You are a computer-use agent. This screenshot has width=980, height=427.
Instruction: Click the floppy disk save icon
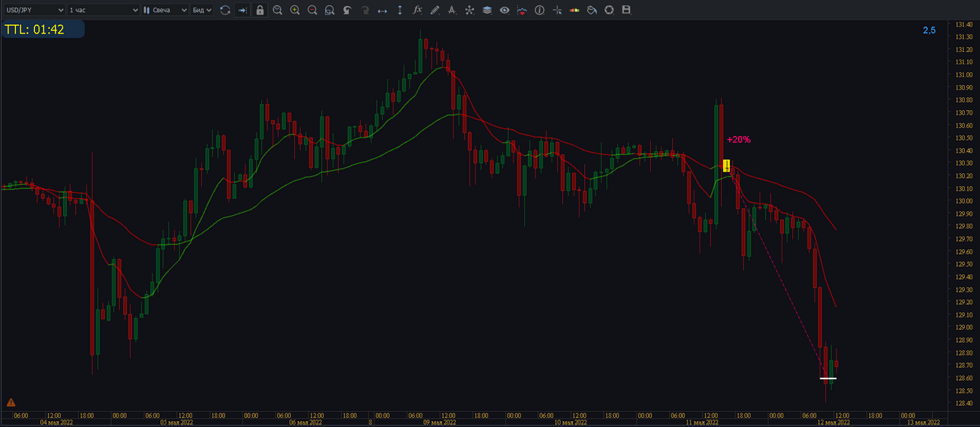coord(627,10)
